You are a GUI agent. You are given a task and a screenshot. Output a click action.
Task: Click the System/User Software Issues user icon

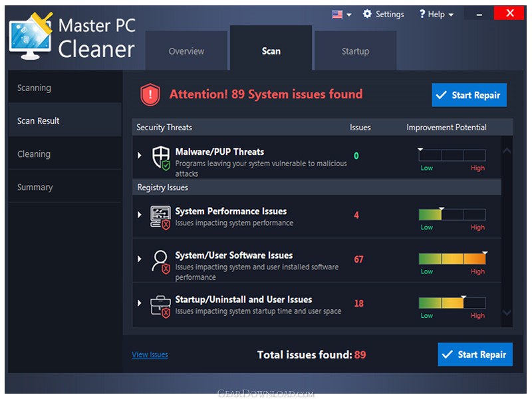(161, 262)
